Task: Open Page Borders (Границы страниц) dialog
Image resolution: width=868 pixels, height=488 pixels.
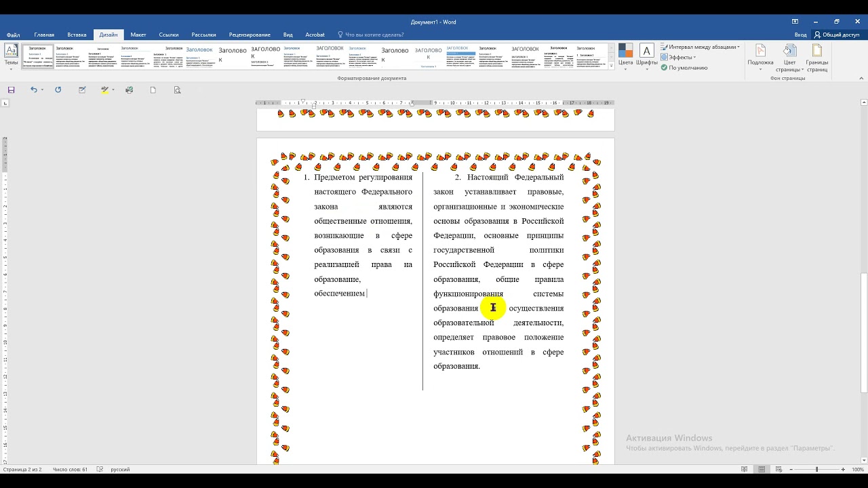Action: point(817,58)
